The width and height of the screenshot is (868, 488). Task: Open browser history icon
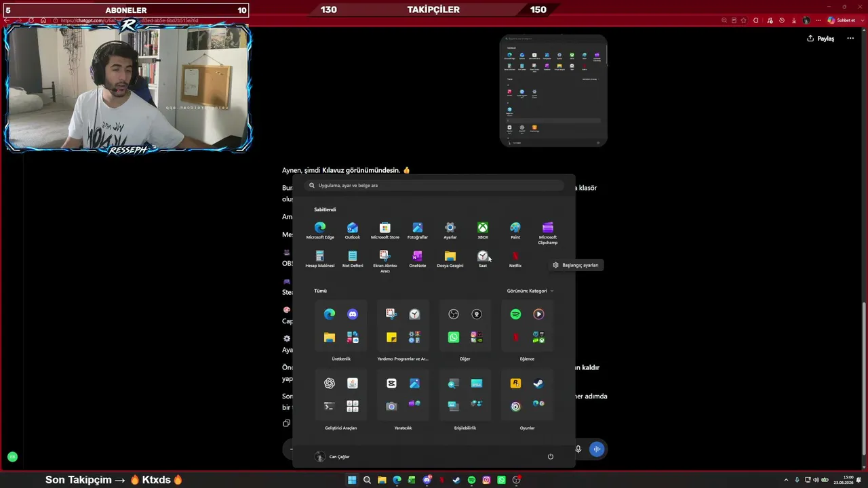[x=782, y=20]
